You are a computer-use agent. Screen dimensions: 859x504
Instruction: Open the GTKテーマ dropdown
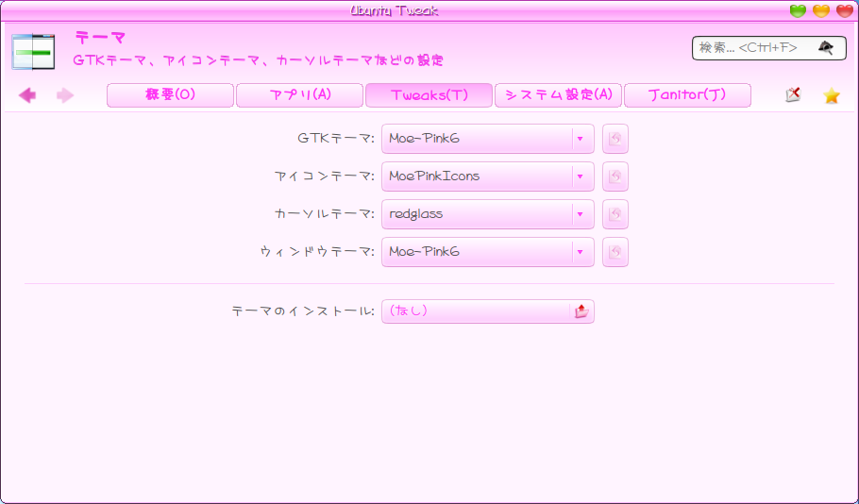(x=488, y=139)
